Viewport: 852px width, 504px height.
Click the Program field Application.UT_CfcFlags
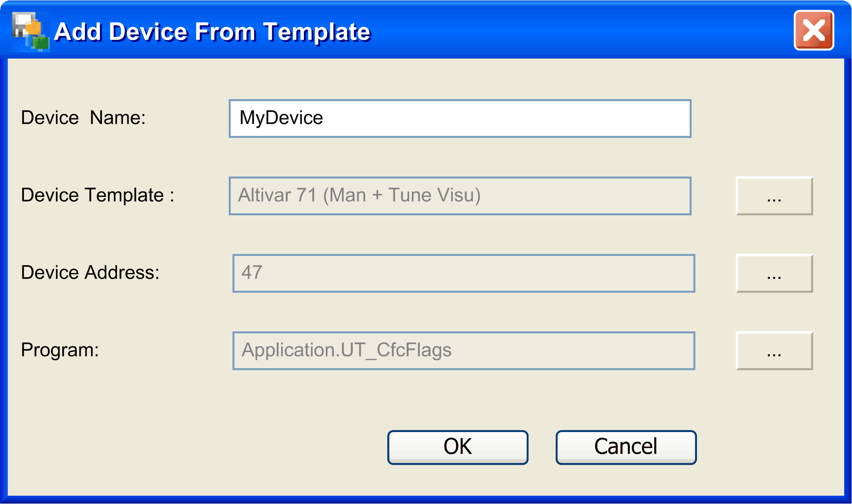click(x=464, y=350)
